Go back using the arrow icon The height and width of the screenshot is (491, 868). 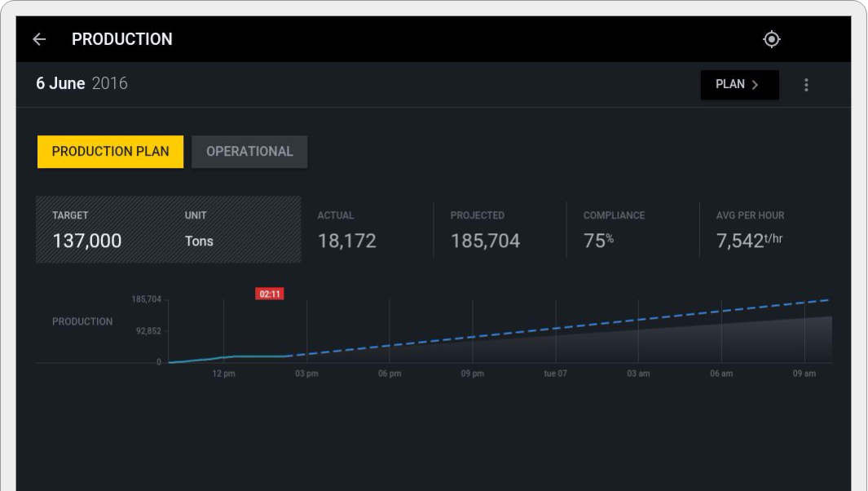[x=39, y=39]
